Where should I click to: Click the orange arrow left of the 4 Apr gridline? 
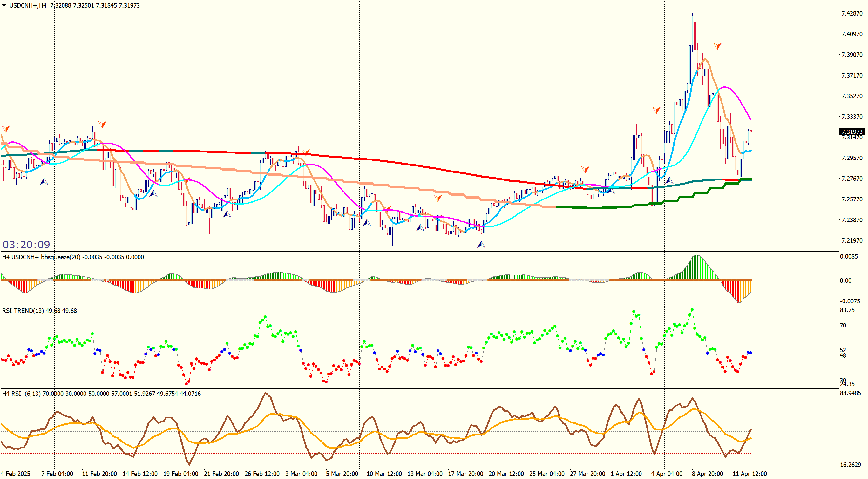coord(656,110)
